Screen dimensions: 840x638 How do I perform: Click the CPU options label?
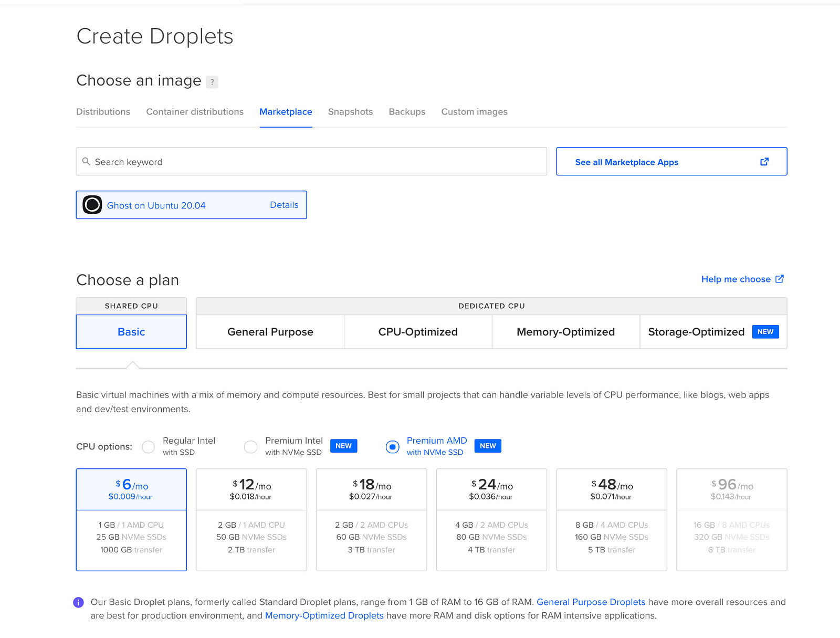(x=104, y=447)
